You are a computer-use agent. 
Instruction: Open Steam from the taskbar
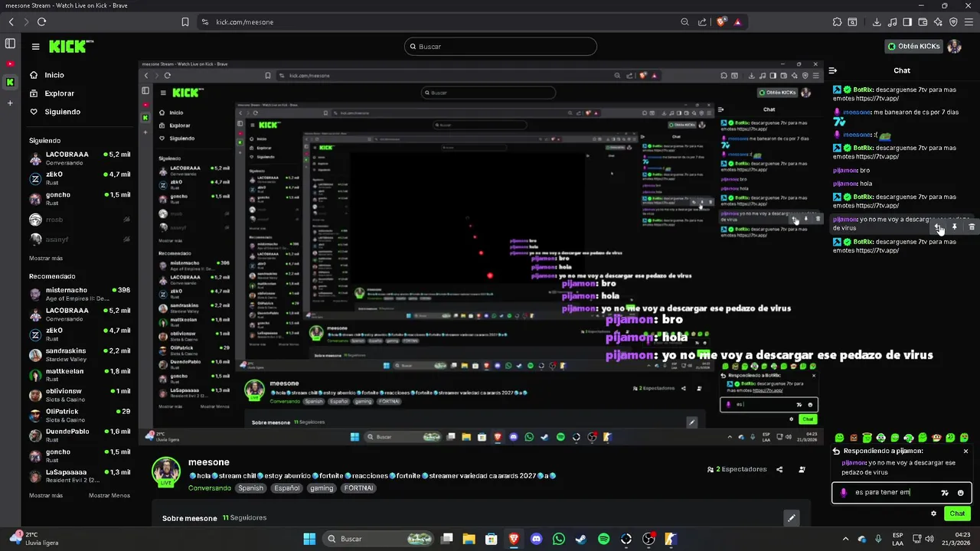pos(581,539)
